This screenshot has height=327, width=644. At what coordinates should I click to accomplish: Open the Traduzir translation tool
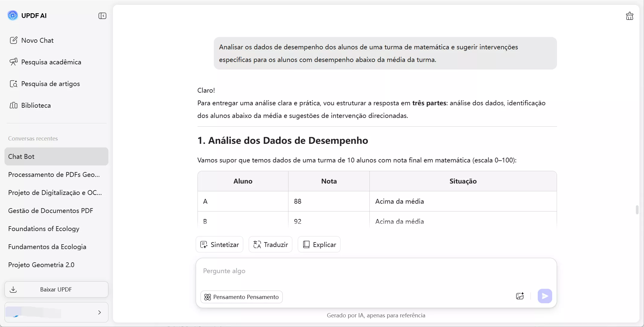coord(270,244)
